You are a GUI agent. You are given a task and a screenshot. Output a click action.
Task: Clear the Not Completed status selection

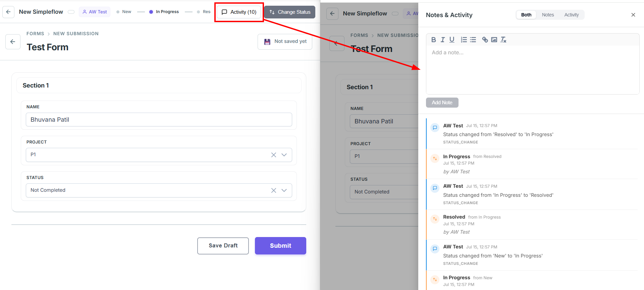274,190
